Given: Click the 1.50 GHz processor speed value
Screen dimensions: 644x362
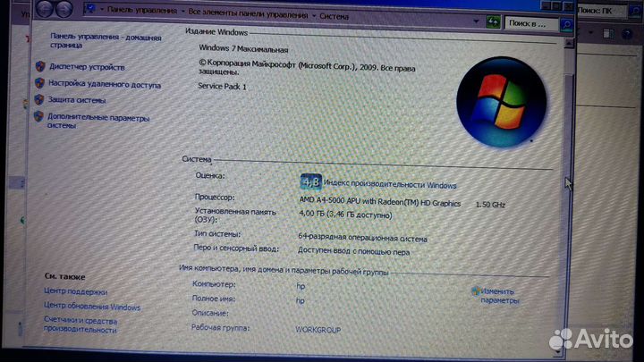Looking at the screenshot, I should coord(490,205).
